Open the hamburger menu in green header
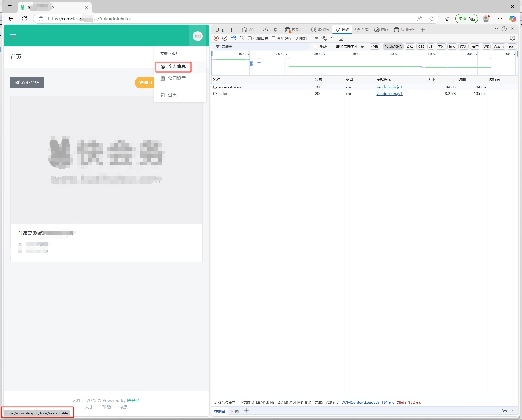Viewport: 522px width, 420px height. 13,36
